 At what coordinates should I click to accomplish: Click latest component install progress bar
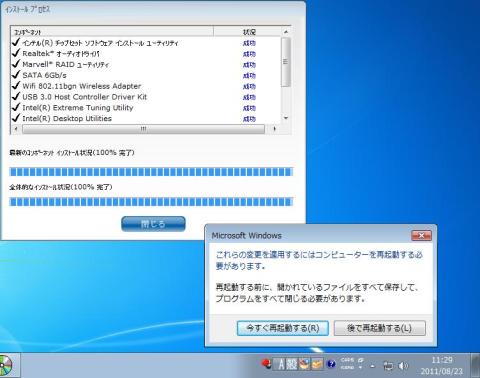pyautogui.click(x=151, y=172)
